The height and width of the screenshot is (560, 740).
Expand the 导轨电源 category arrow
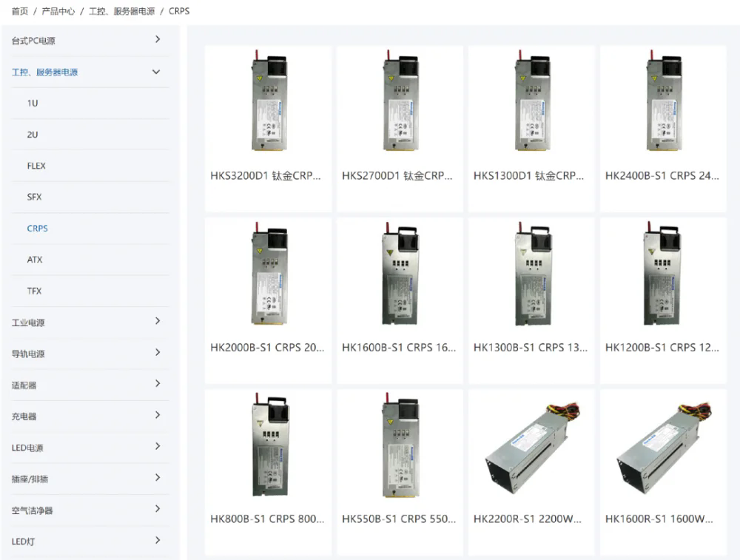point(158,352)
